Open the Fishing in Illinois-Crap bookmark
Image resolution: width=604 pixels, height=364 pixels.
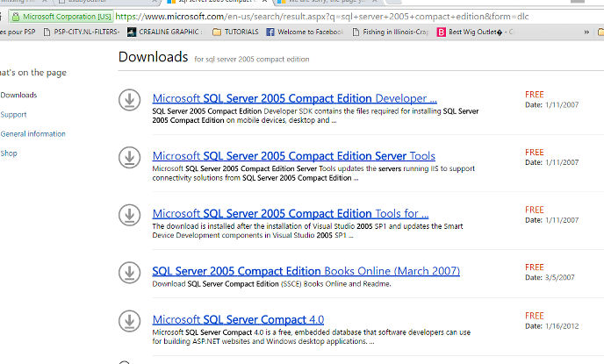[391, 32]
